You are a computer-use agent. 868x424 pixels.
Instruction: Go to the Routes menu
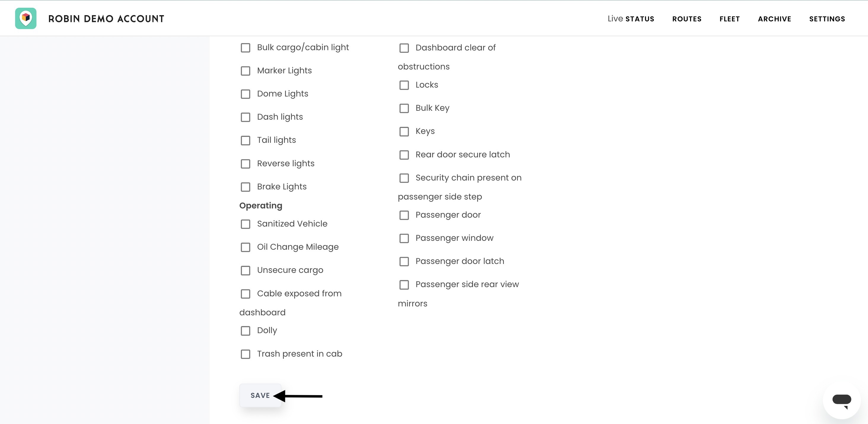[687, 19]
